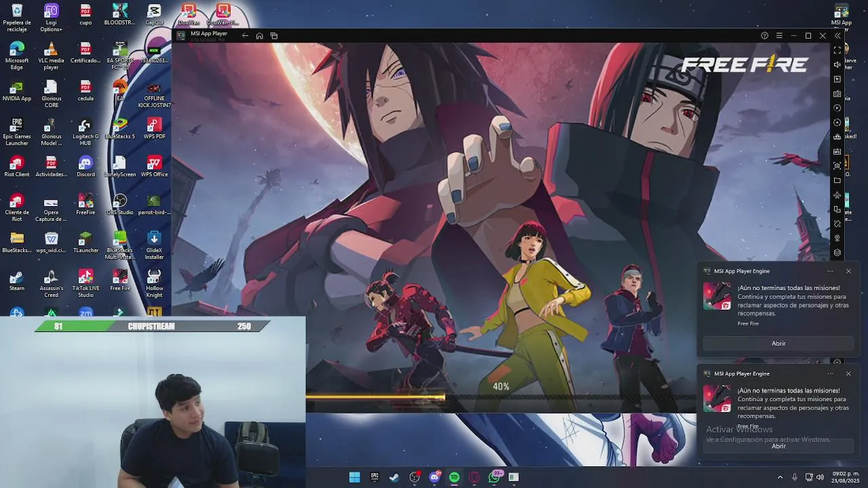Open MSI App Player hamburger menu
This screenshot has height=488, width=868.
[x=779, y=36]
